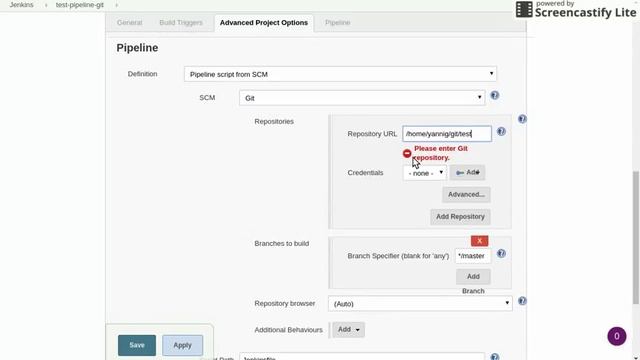
Task: Open help for the SCM field
Action: (x=494, y=96)
